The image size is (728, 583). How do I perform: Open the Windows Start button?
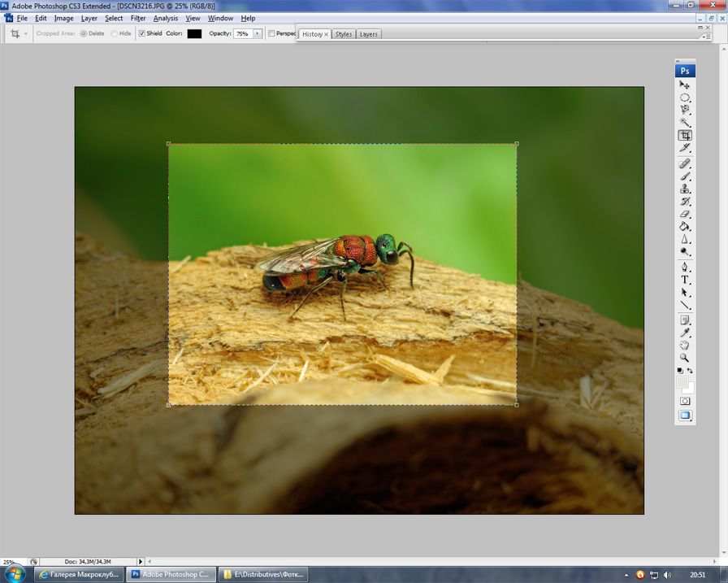[x=15, y=574]
